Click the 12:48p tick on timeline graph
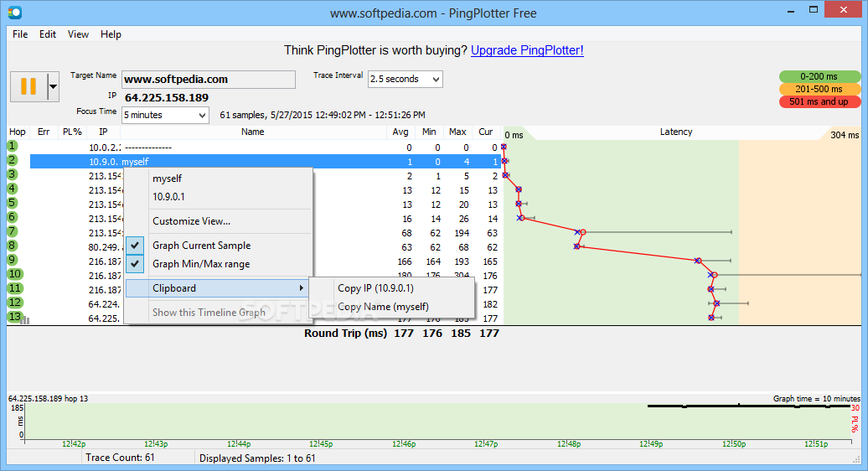Image resolution: width=868 pixels, height=471 pixels. pyautogui.click(x=569, y=444)
